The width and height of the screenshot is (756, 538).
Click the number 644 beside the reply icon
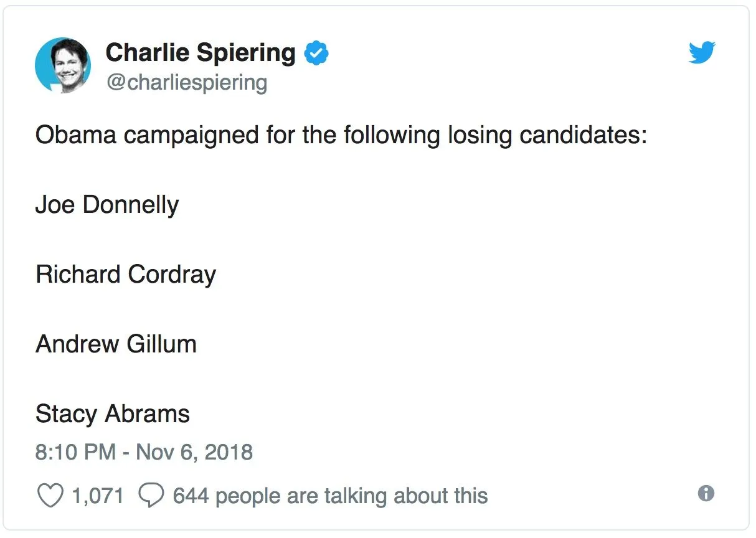tap(191, 496)
